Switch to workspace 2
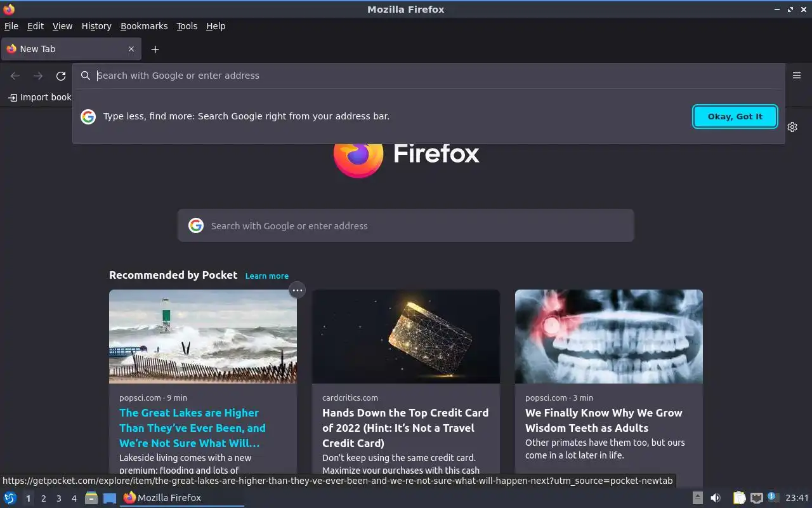Screen dimensions: 812x508 click(44, 498)
